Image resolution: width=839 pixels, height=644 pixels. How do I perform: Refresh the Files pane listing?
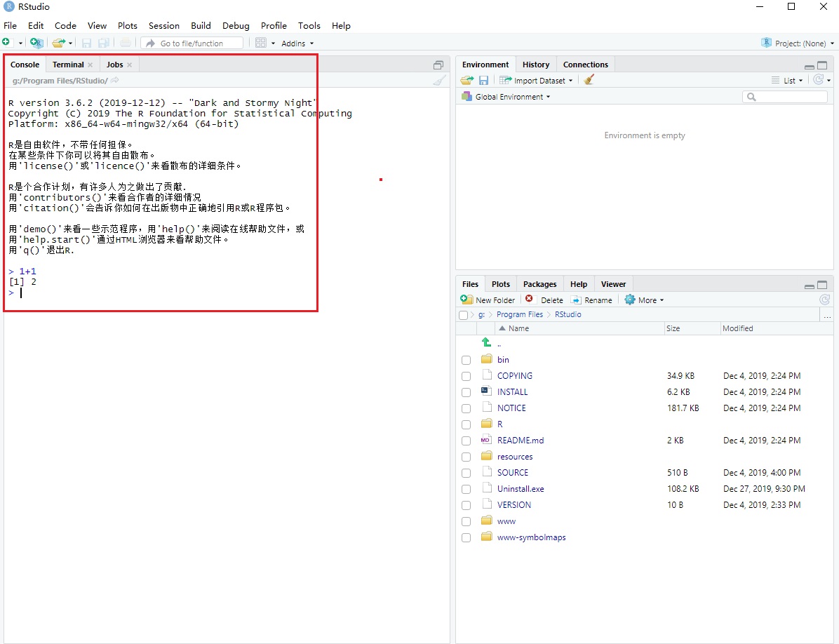tap(825, 300)
